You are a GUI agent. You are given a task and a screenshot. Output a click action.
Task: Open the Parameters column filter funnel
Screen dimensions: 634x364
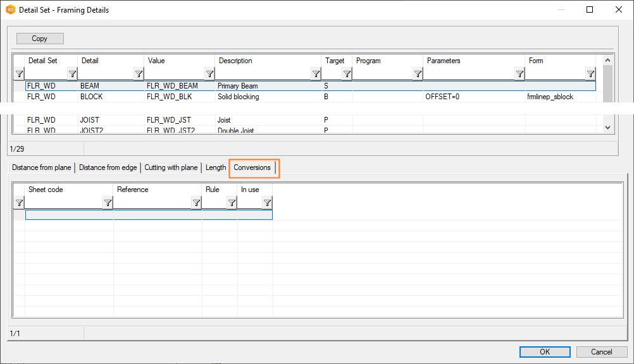coord(519,74)
